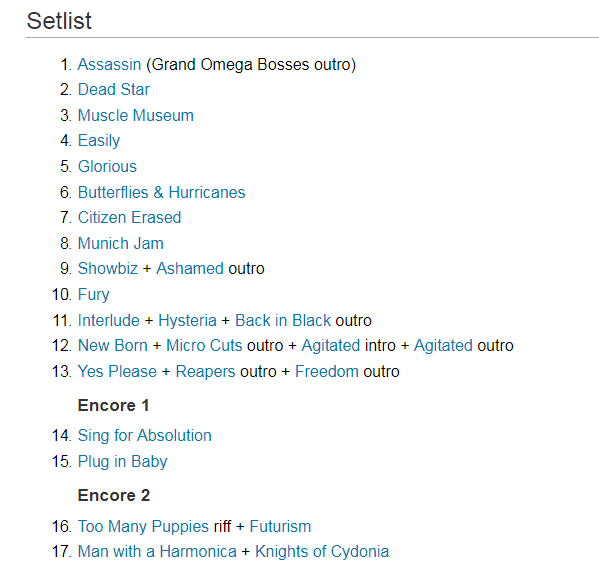Screen dimensions: 599x577
Task: Open the Fury song link
Action: (94, 295)
